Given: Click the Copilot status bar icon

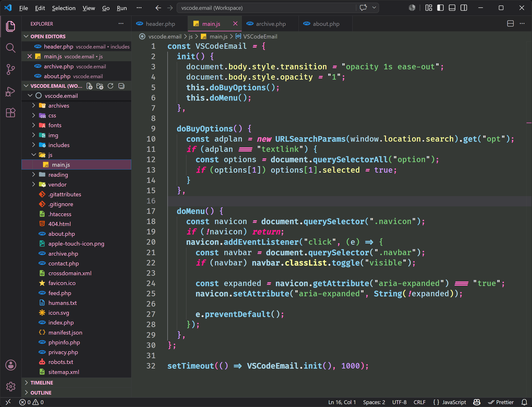Looking at the screenshot, I should coord(477,402).
